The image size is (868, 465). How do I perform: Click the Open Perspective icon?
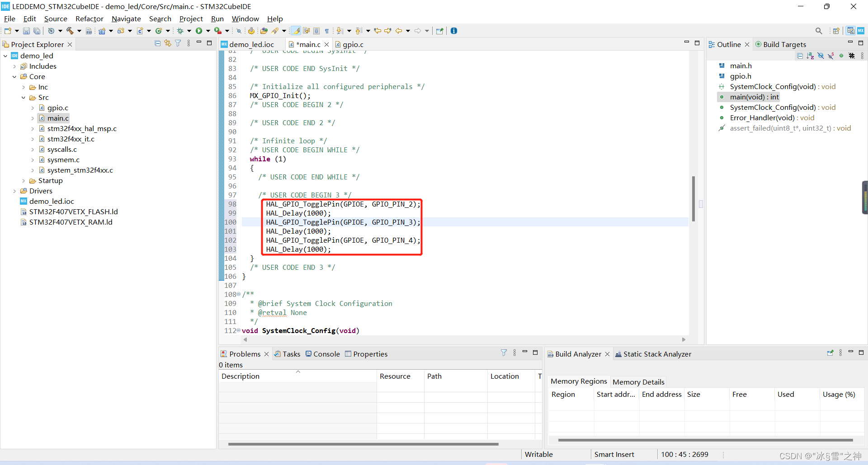click(x=836, y=31)
